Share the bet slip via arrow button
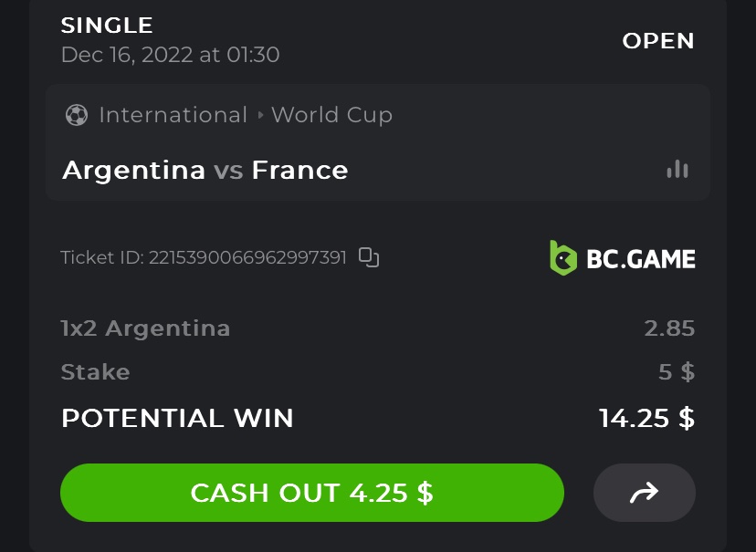 (x=644, y=494)
